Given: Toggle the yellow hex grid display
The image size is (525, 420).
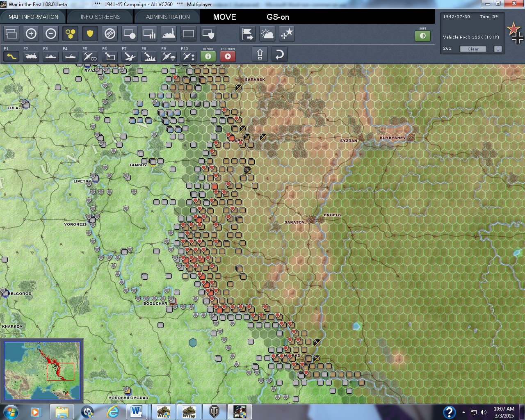Looking at the screenshot, I should tap(71, 34).
